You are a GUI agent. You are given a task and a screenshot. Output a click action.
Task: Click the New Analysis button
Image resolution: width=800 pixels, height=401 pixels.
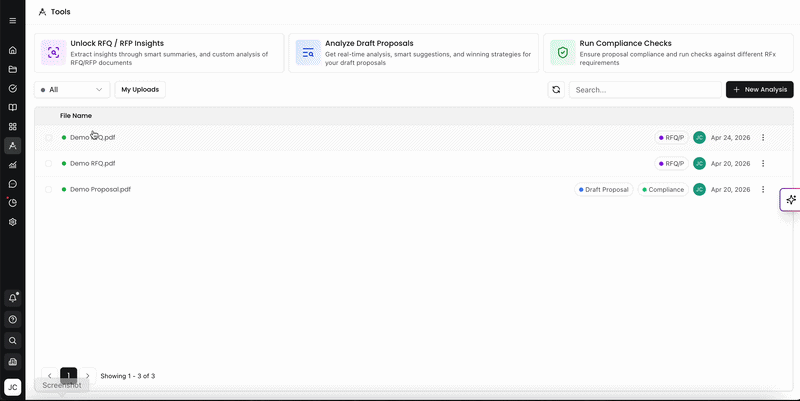click(760, 90)
